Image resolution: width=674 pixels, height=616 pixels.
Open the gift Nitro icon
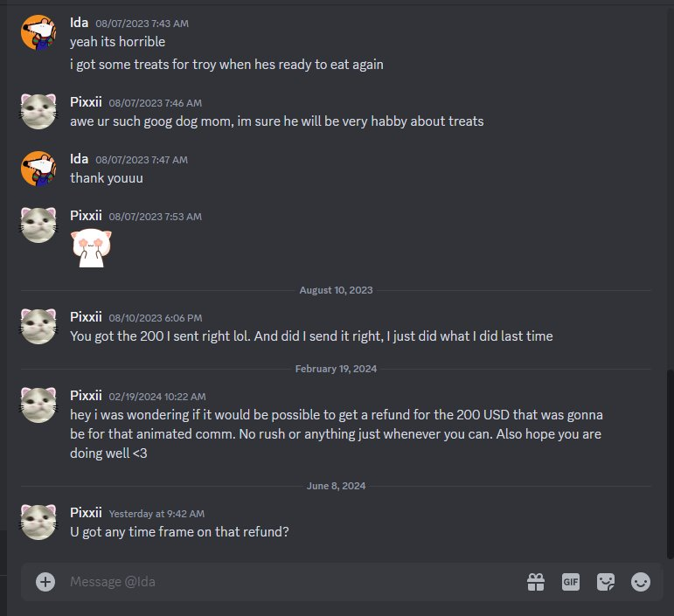click(536, 582)
